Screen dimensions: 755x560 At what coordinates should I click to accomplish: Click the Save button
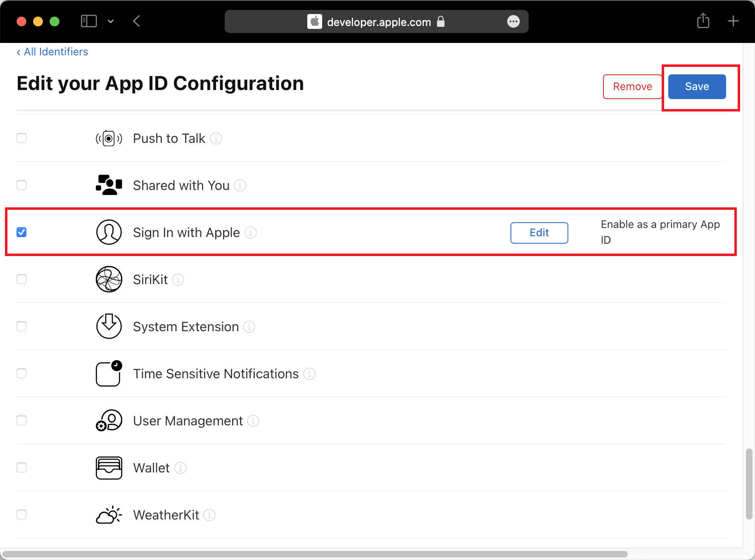[697, 87]
